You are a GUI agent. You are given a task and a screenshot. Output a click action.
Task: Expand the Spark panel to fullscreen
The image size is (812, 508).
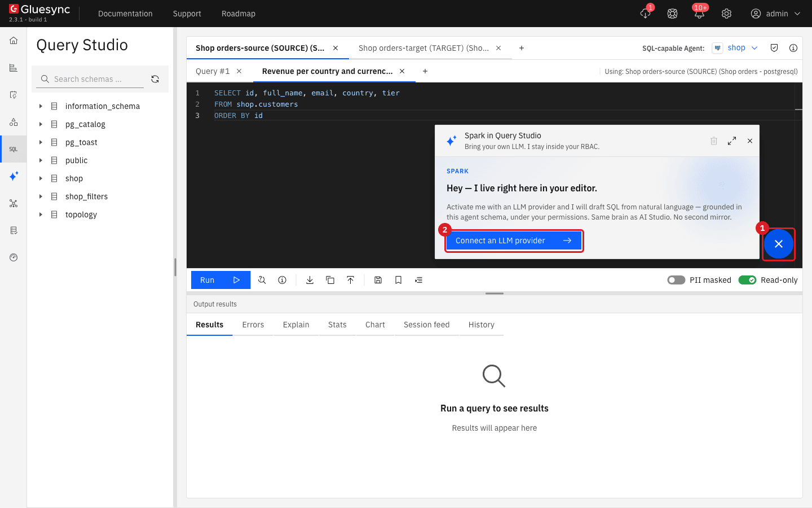pos(732,141)
